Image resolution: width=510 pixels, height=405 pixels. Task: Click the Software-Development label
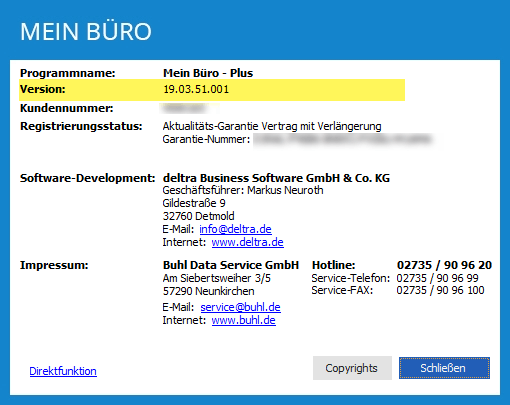[x=88, y=178]
